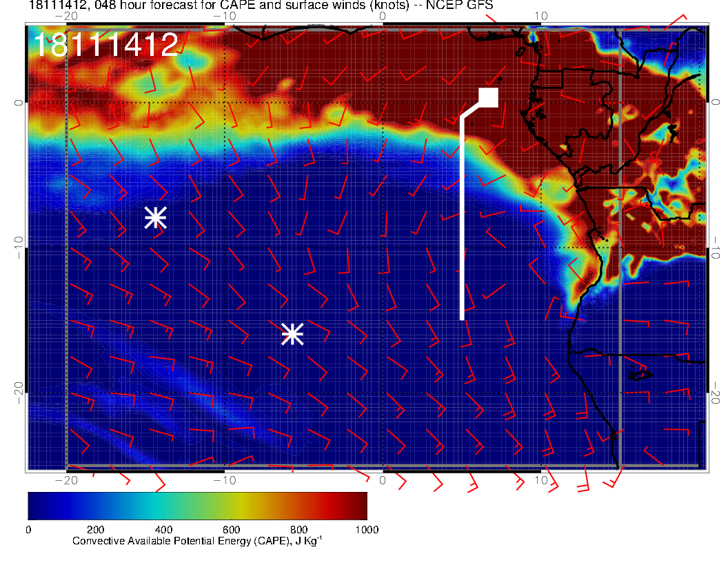Click the small enclosed lake outline on land
The height and width of the screenshot is (563, 728).
tap(640, 374)
